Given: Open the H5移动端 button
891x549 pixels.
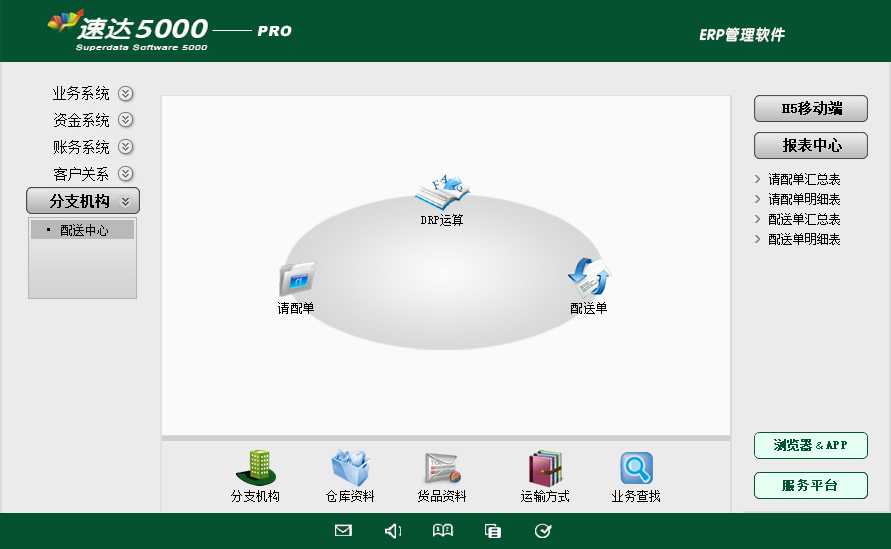Looking at the screenshot, I should point(811,109).
